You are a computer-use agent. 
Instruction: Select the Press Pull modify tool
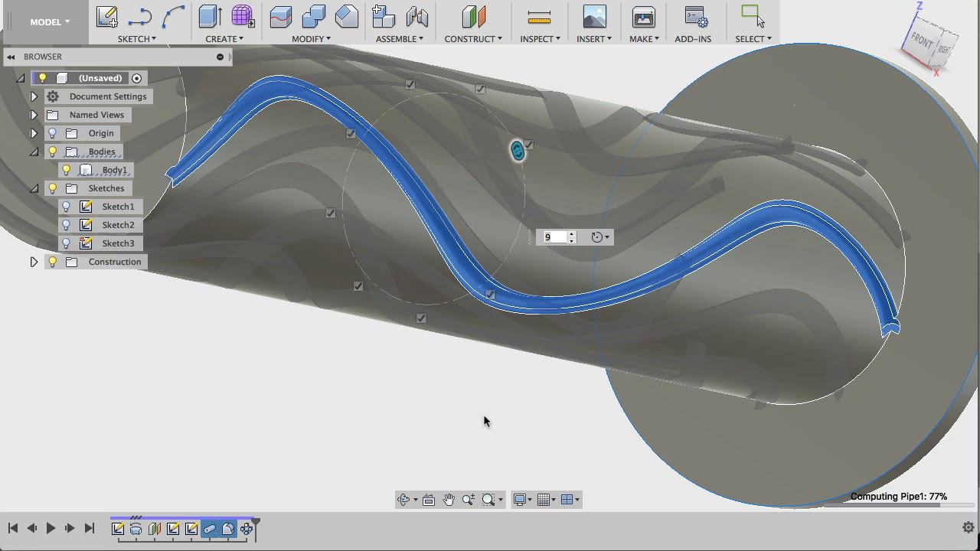281,17
